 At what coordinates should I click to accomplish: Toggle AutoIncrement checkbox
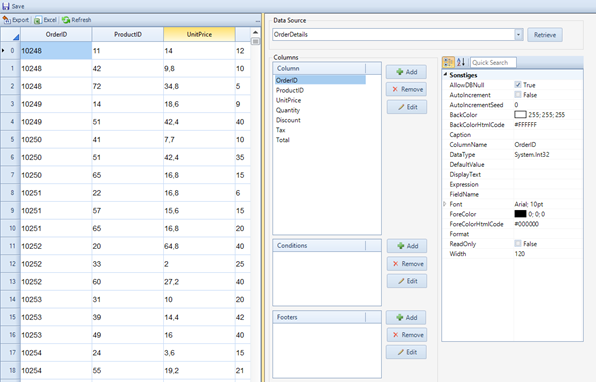click(x=518, y=94)
